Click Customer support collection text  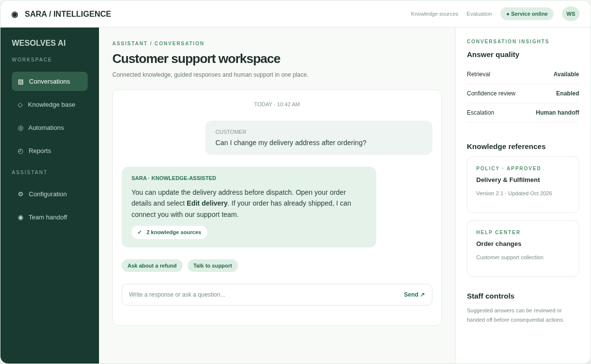point(510,257)
